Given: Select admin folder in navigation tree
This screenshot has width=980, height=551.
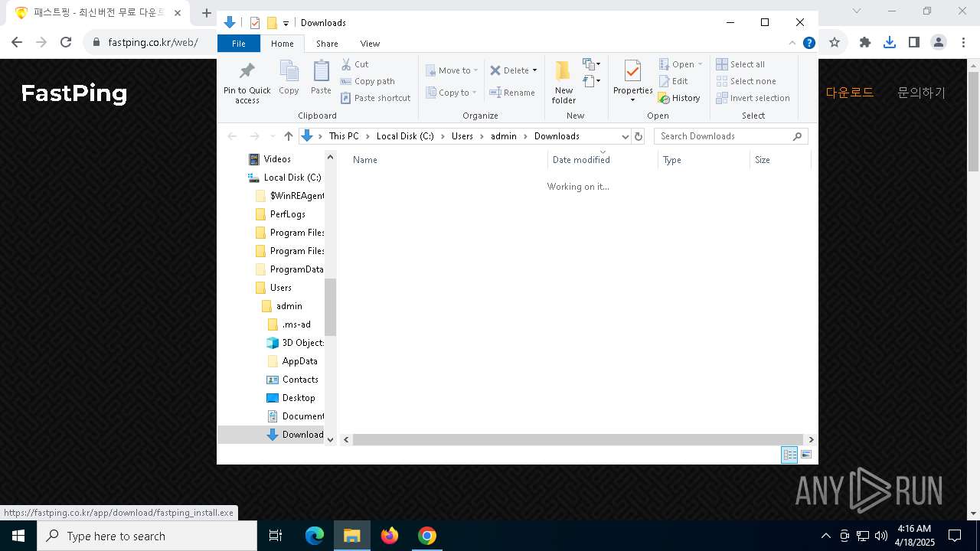Looking at the screenshot, I should (289, 306).
